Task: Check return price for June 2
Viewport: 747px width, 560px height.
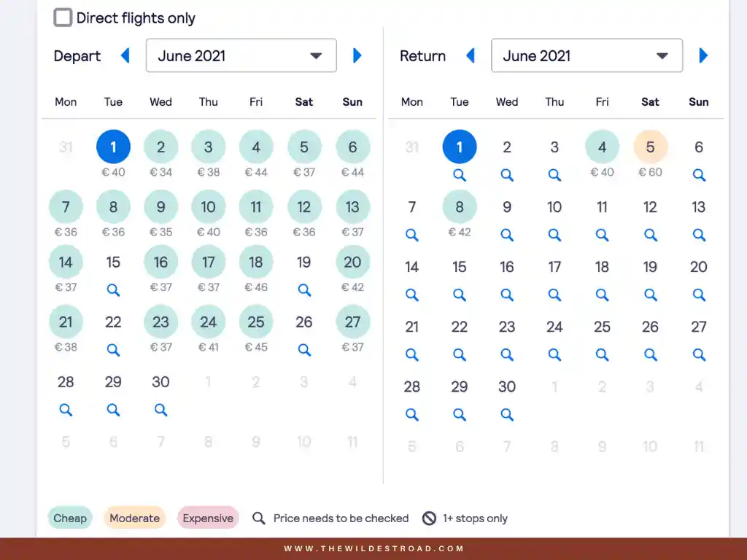Action: (x=507, y=175)
